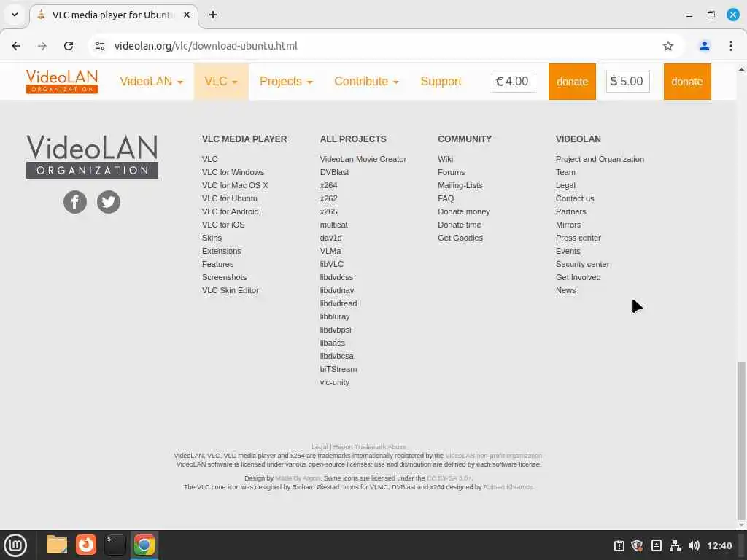Click the dollar donation amount field

click(x=627, y=82)
